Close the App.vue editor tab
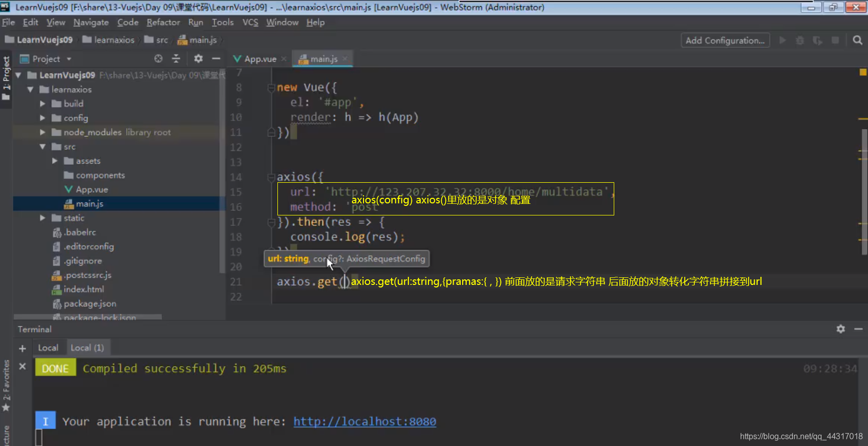 284,59
